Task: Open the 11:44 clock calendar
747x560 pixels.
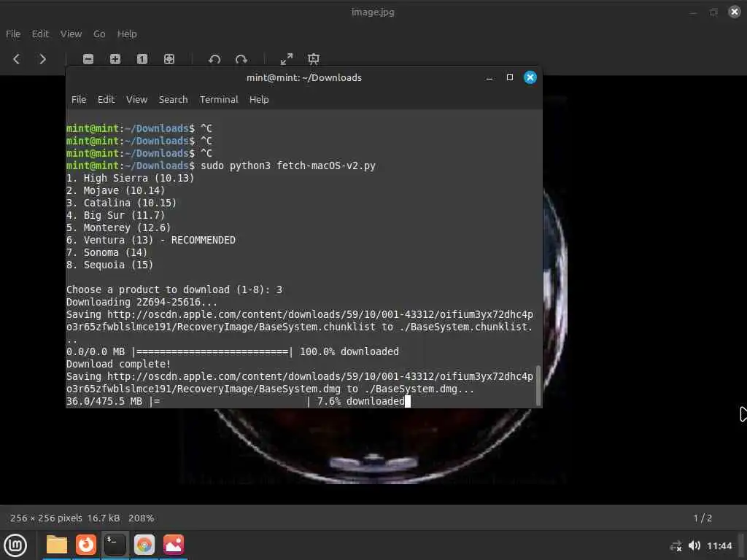Action: (719, 545)
